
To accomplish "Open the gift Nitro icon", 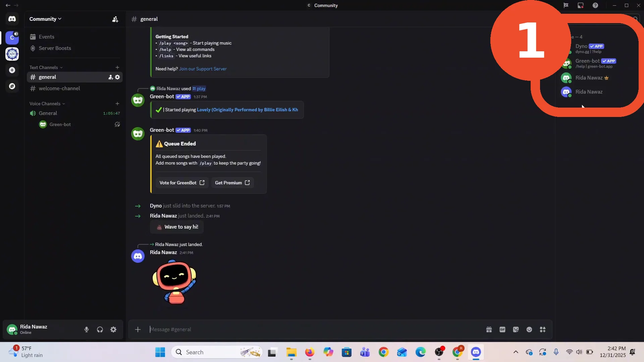I will click(x=489, y=329).
